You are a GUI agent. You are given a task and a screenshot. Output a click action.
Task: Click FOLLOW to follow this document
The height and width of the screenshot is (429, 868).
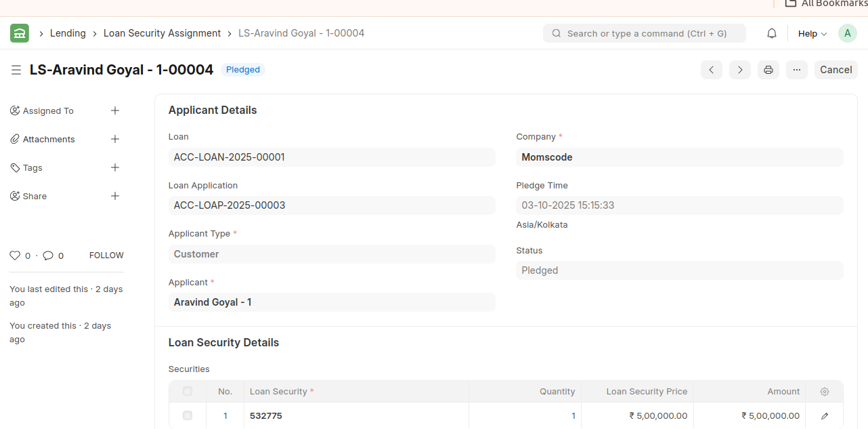(106, 256)
